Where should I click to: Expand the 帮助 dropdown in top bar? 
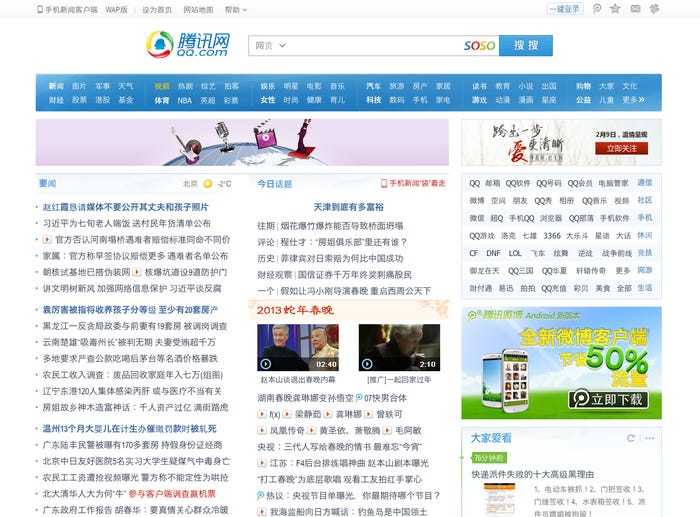tap(235, 9)
